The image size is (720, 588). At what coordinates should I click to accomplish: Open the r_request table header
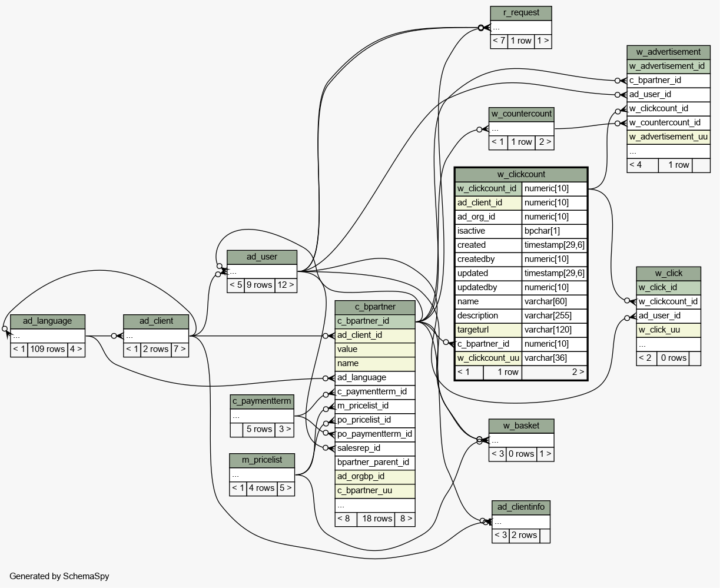click(x=521, y=13)
